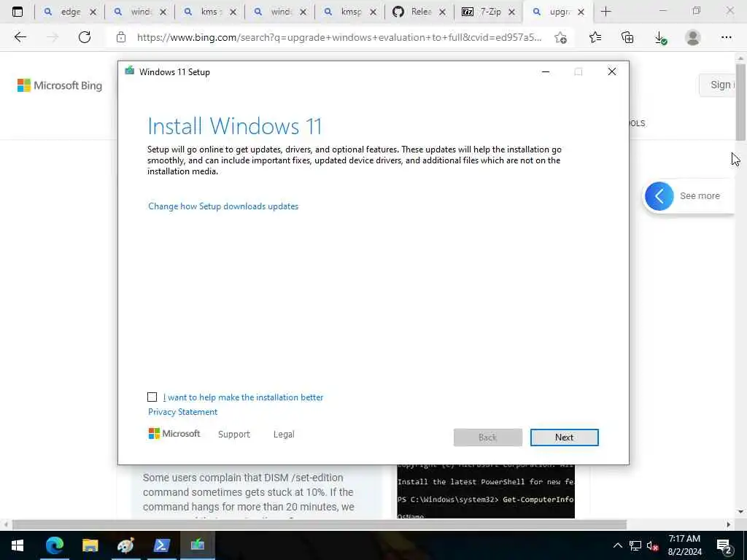This screenshot has width=747, height=560.
Task: Open Paint from the taskbar
Action: pyautogui.click(x=125, y=545)
